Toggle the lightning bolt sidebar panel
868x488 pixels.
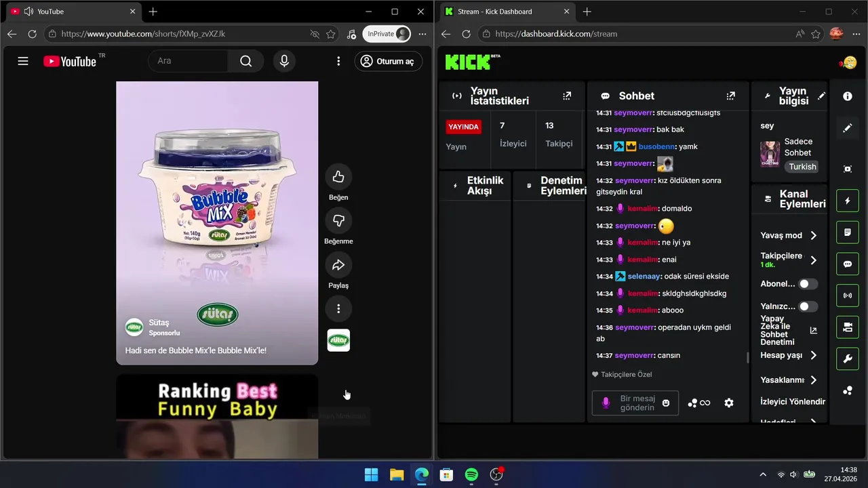point(848,201)
